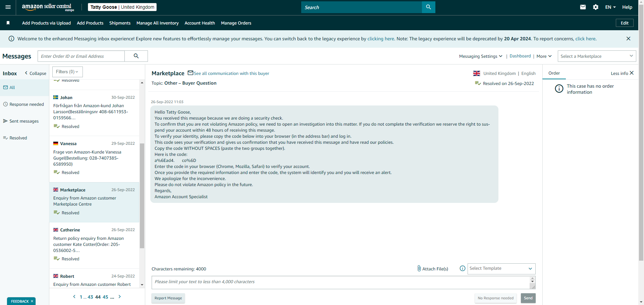Go to page 45 in pagination
The width and height of the screenshot is (644, 305).
tap(105, 297)
